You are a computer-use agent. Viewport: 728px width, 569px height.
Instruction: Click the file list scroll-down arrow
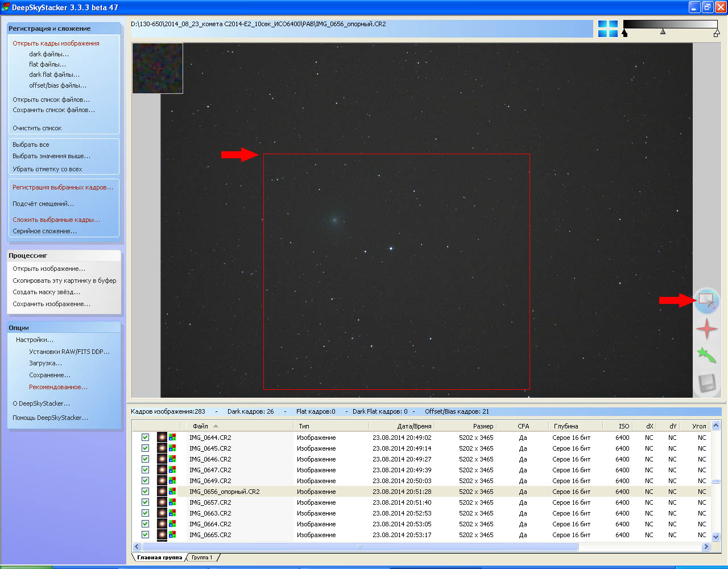[715, 536]
